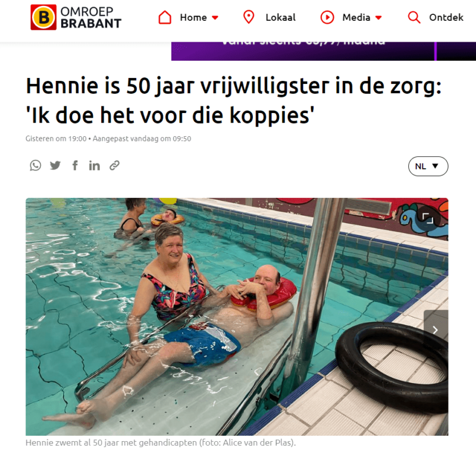Share article on Twitter

pos(55,165)
